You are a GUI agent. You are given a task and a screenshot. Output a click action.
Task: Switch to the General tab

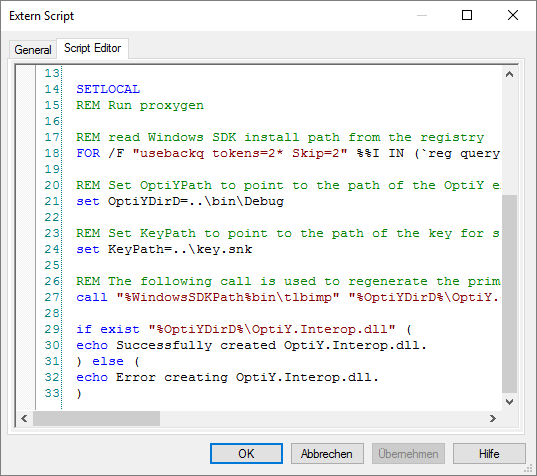[33, 50]
